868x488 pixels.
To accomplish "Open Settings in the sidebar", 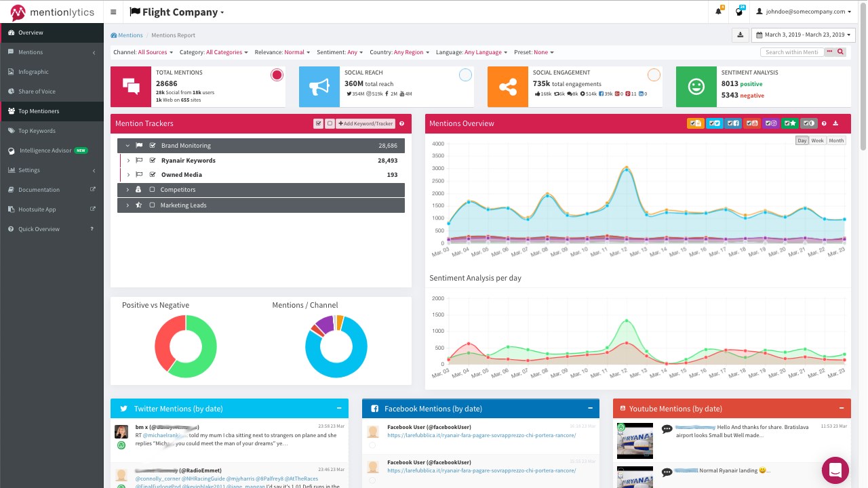I will (52, 170).
